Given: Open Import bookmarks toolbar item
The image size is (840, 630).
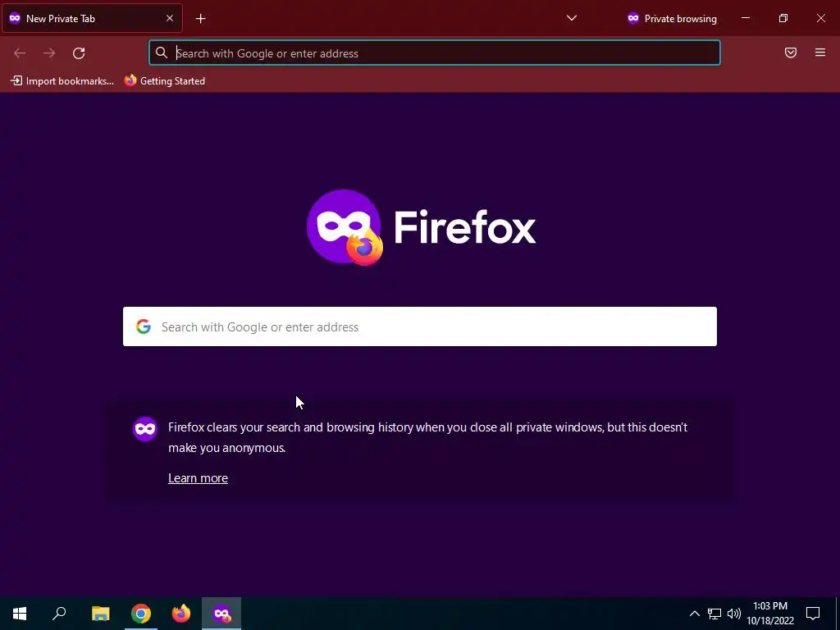Looking at the screenshot, I should point(62,81).
